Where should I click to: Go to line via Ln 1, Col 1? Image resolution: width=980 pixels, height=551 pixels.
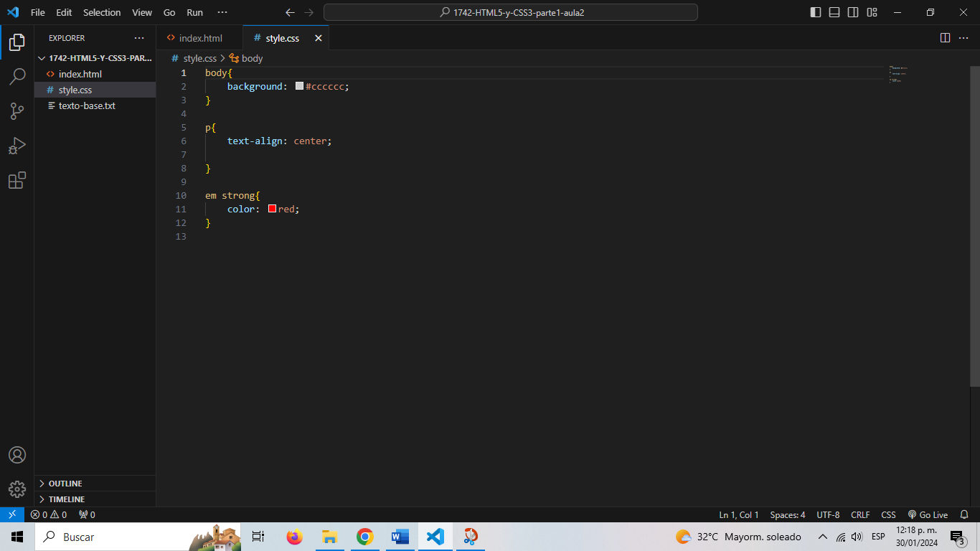point(739,514)
